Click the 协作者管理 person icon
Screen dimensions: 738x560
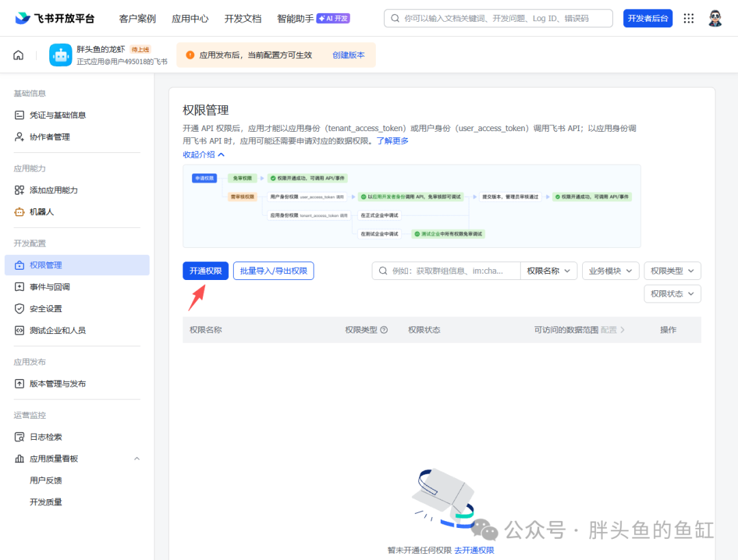click(x=19, y=137)
